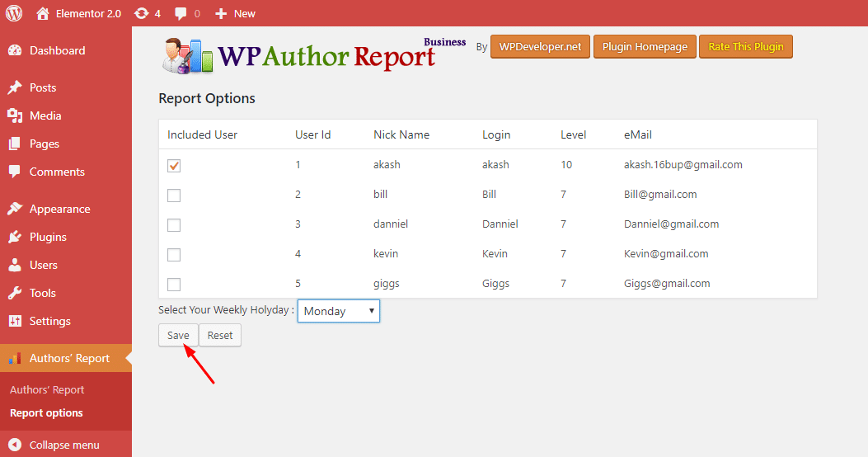Click the email Kevin@gmail.com
The image size is (868, 457).
(x=666, y=254)
